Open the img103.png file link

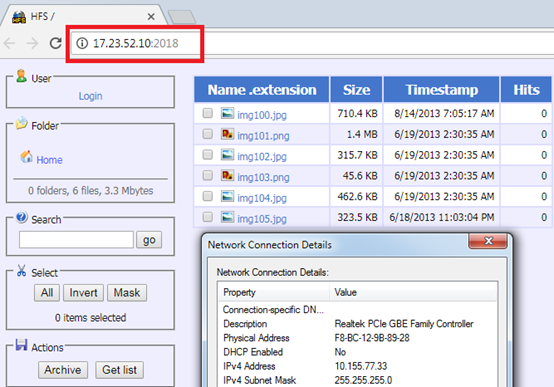[x=263, y=177]
